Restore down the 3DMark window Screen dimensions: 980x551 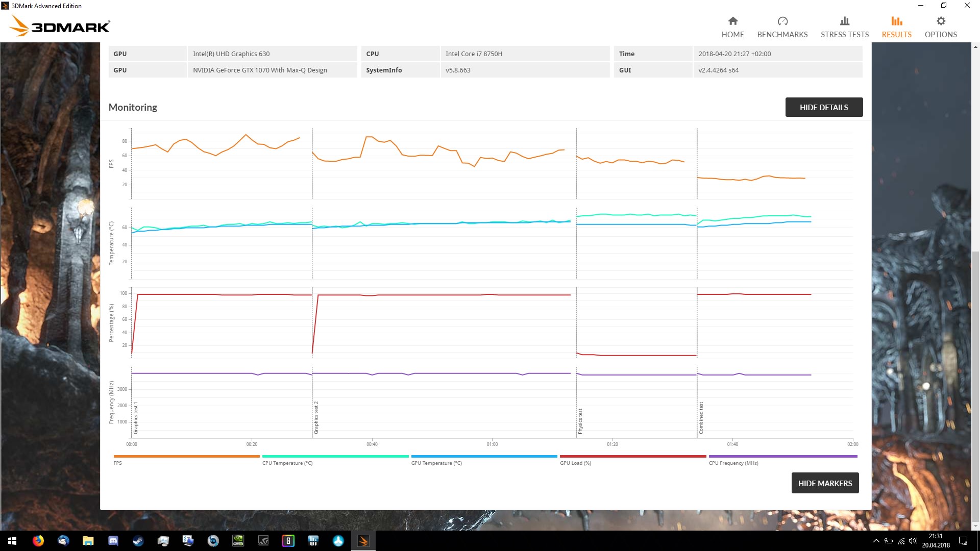coord(944,6)
